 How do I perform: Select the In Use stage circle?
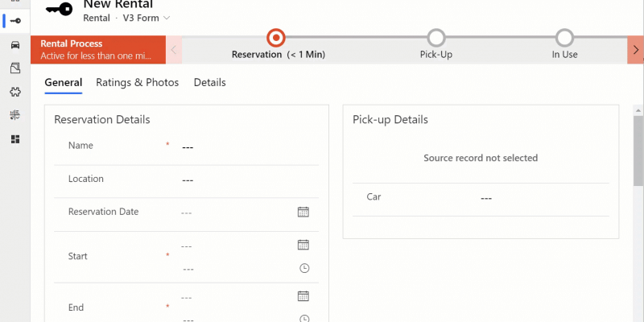coord(565,38)
